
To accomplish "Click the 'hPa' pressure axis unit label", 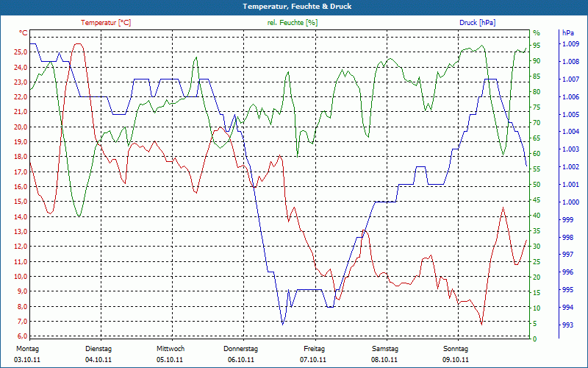I will [568, 33].
